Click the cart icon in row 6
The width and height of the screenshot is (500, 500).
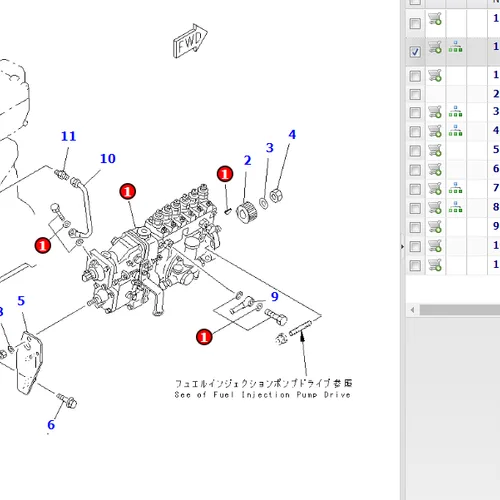435,169
